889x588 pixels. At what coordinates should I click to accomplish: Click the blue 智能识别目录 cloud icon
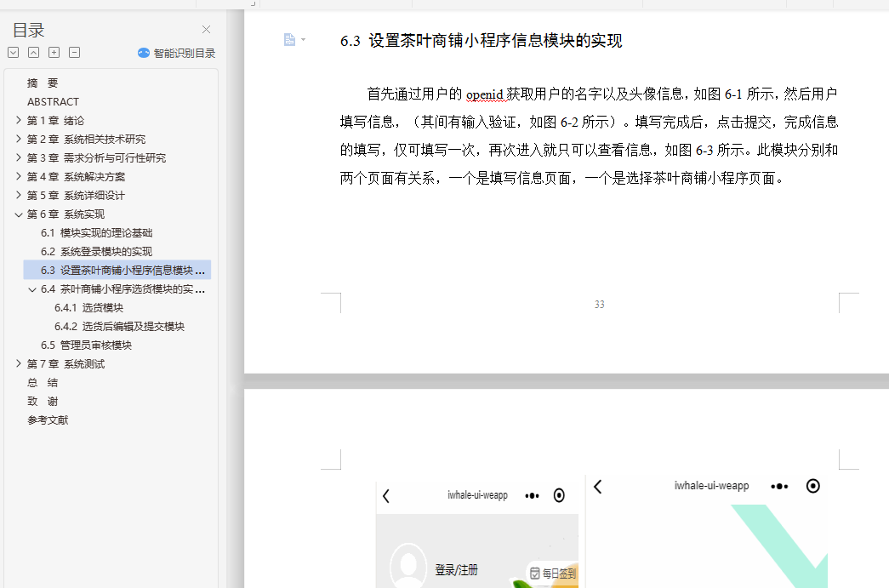144,53
